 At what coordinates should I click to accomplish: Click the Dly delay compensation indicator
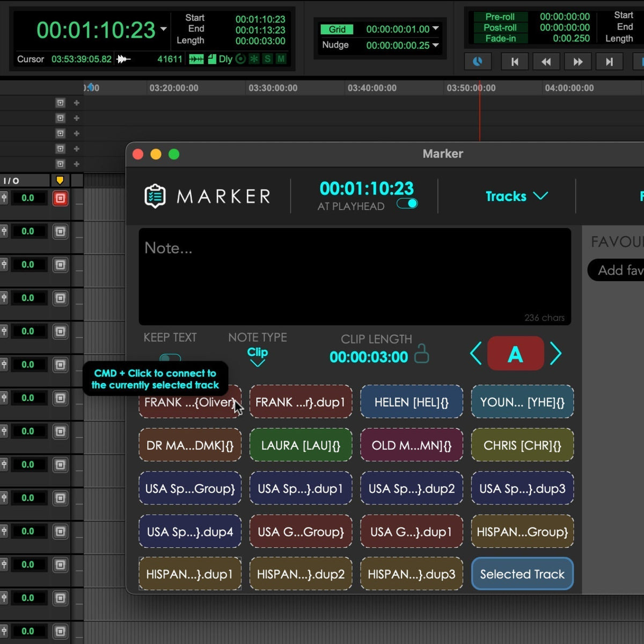[225, 59]
